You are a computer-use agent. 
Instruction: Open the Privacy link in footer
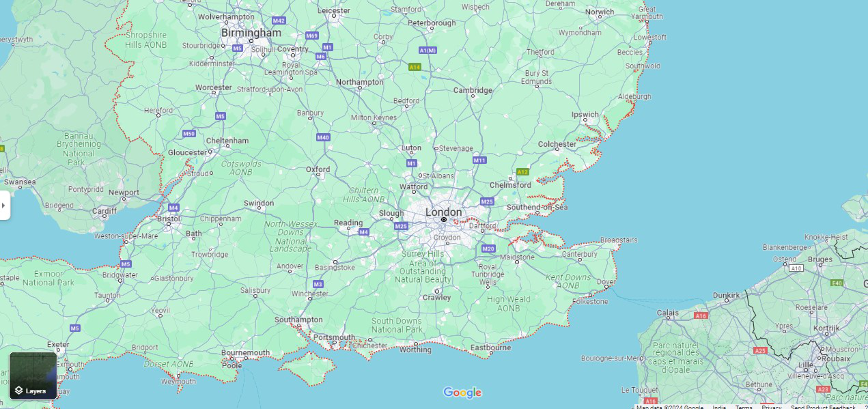tap(772, 407)
